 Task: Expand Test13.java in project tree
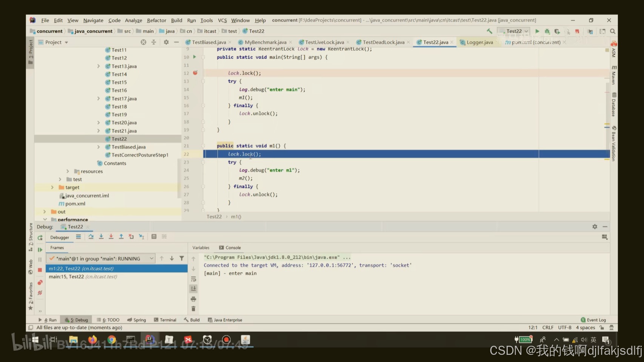pos(98,66)
